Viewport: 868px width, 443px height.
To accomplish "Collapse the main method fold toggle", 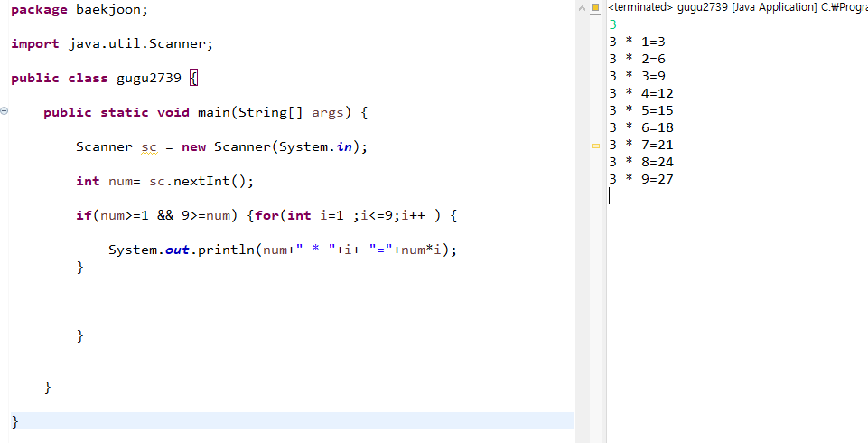I will pyautogui.click(x=4, y=110).
